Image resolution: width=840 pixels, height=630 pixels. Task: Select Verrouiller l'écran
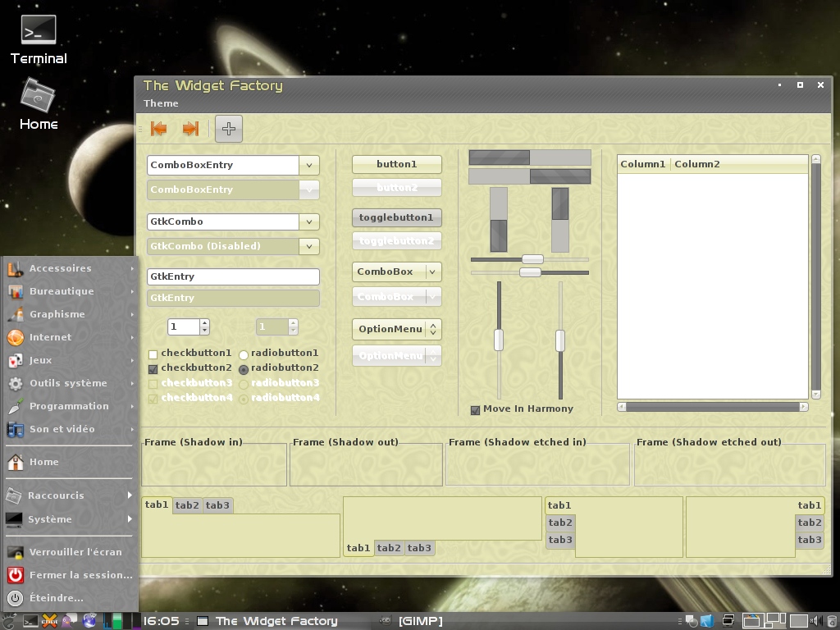[x=70, y=552]
